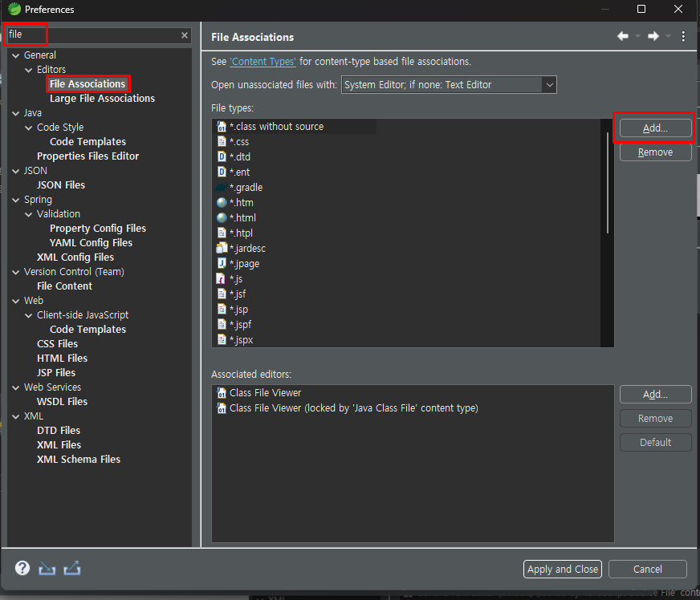Select the *.css file type
Viewport: 700px width, 600px height.
(x=233, y=142)
